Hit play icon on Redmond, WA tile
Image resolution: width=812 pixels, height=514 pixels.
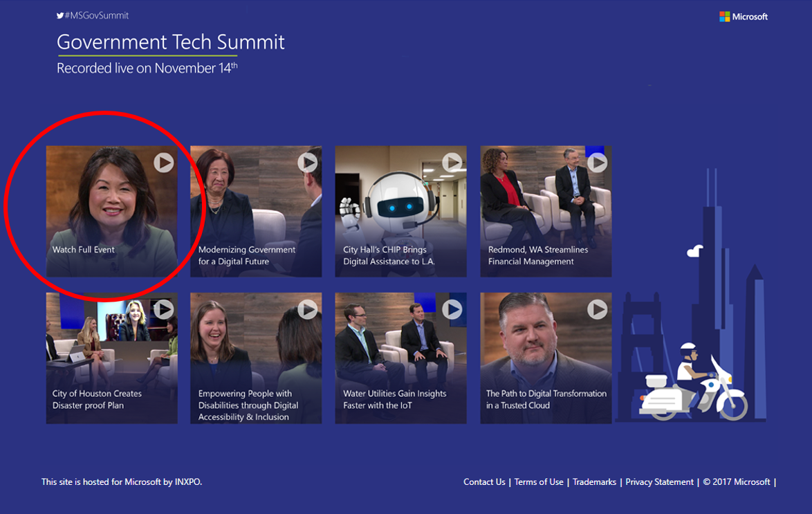[597, 163]
